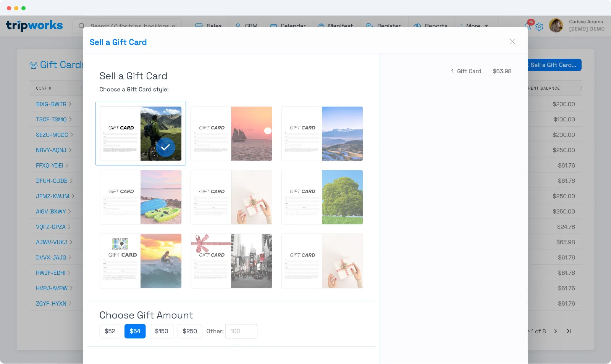Screen dimensions: 611x364
Task: Click the tripworks logo
Action: pos(34,26)
